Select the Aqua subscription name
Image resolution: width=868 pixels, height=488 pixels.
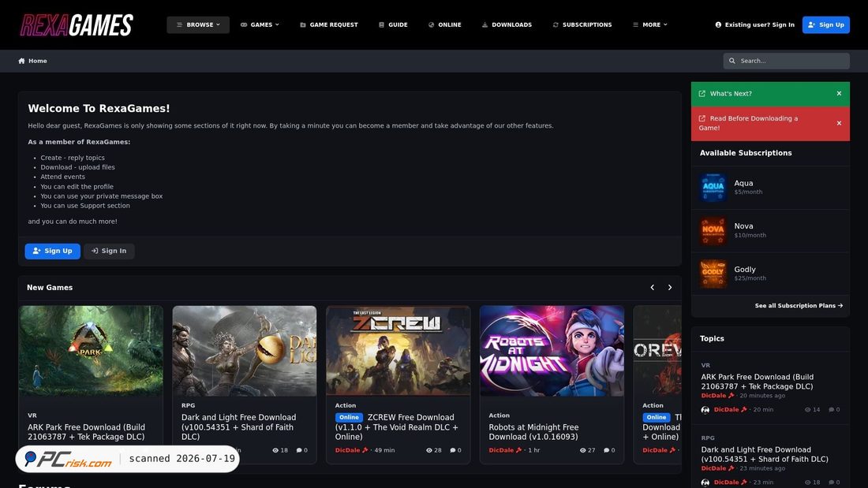743,183
